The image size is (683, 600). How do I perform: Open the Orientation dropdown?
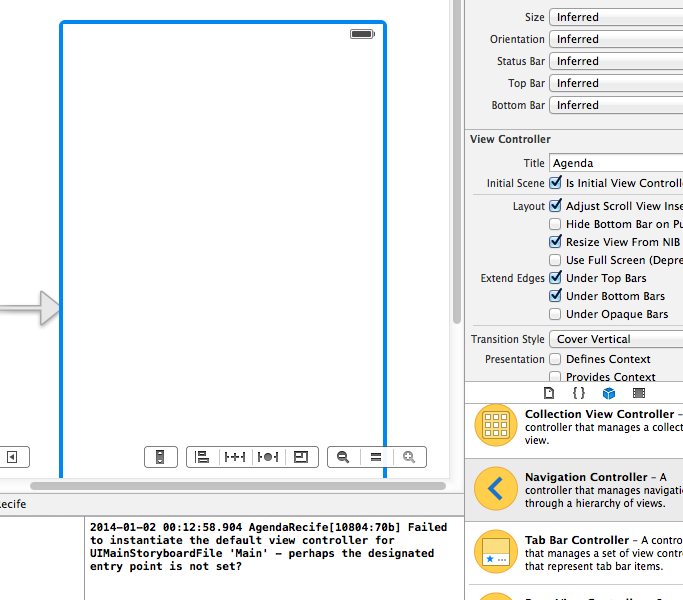[616, 39]
